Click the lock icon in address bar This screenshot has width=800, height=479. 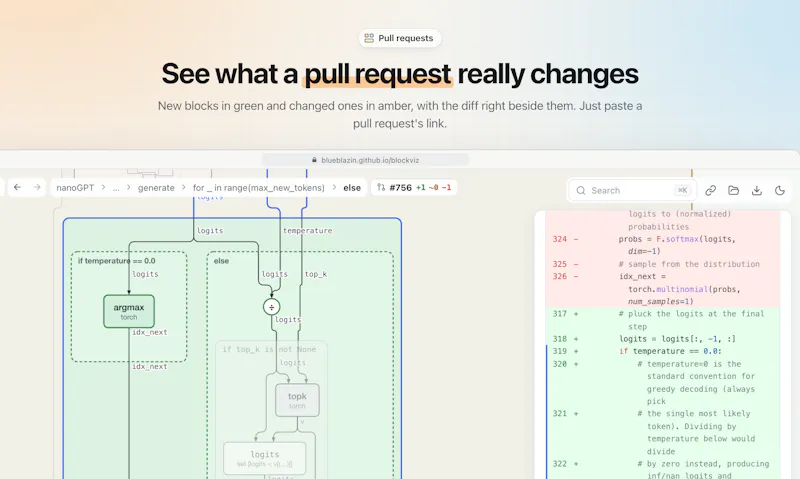[314, 160]
